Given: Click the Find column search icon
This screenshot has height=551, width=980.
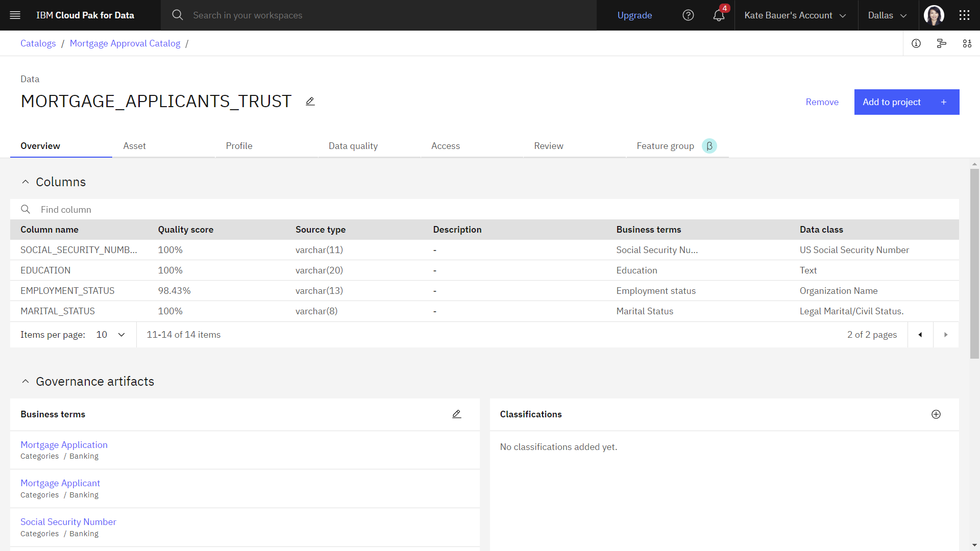Looking at the screenshot, I should click(26, 209).
